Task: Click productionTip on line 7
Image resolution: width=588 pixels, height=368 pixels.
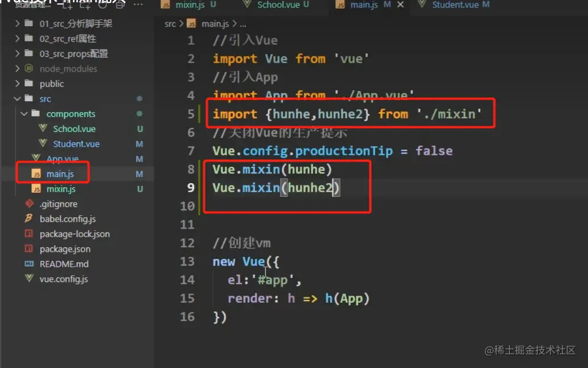Action: 343,151
